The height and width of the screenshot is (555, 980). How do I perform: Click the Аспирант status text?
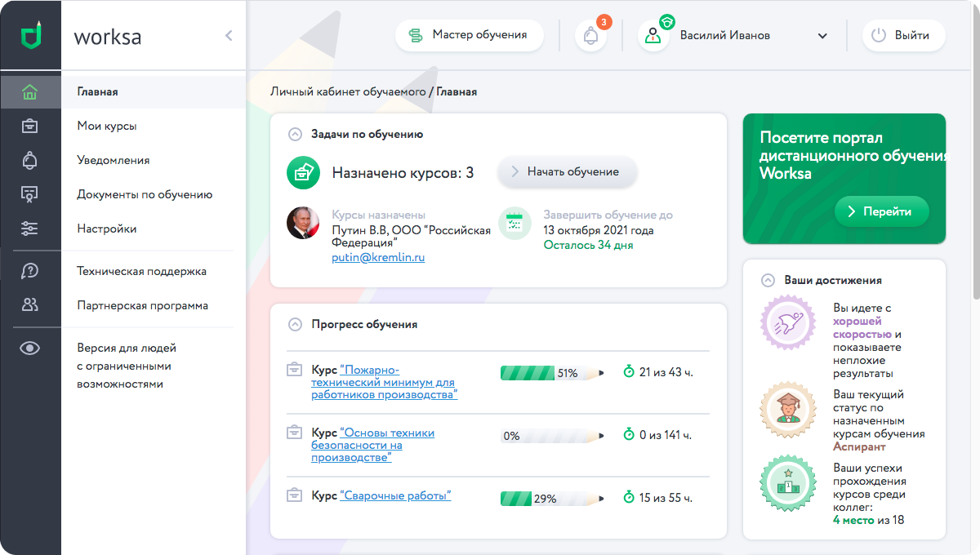point(859,447)
